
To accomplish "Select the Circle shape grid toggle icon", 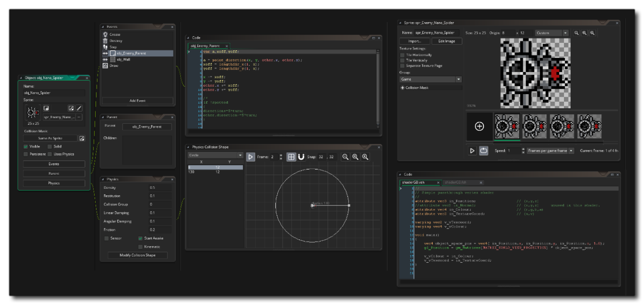I will coord(291,157).
